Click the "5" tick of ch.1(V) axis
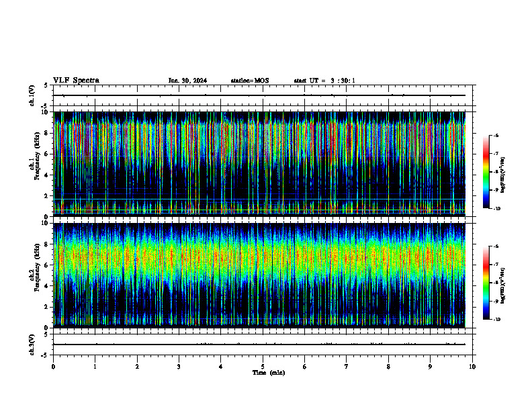Screen dimensions: 532x411 pyautogui.click(x=46, y=85)
